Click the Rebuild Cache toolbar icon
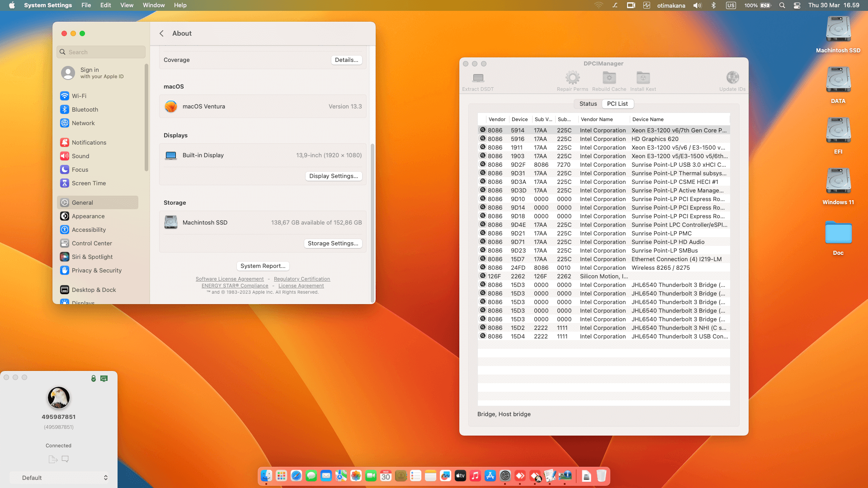 pos(609,78)
